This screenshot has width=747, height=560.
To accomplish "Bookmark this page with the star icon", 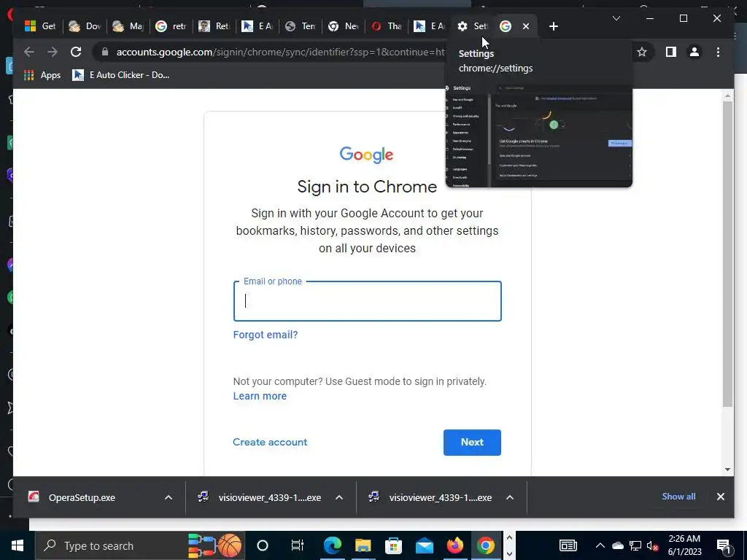I will pyautogui.click(x=642, y=52).
